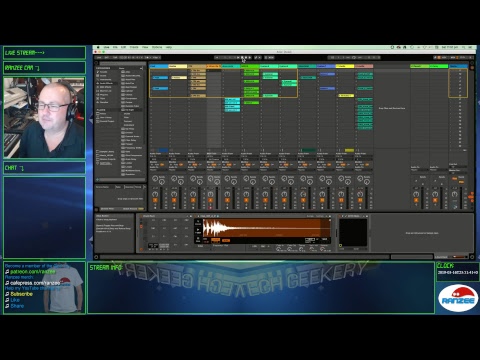Switch to Arrangement view selector
Screen dimensions: 480x360
471,63
